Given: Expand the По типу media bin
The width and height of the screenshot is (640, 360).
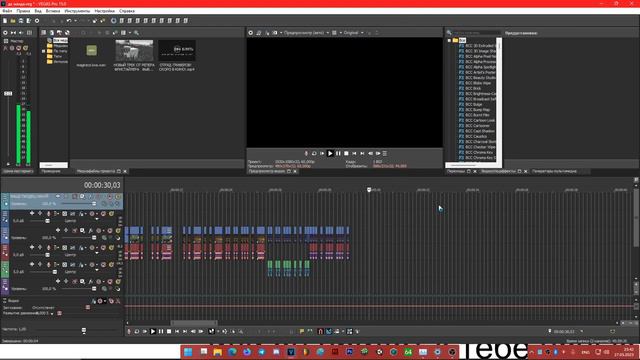Looking at the screenshot, I should pos(44,51).
